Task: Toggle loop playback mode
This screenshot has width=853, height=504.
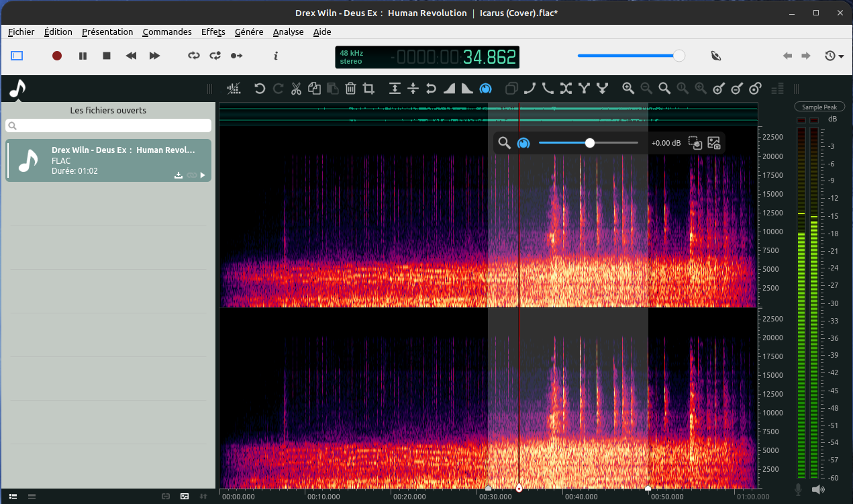Action: [x=194, y=56]
